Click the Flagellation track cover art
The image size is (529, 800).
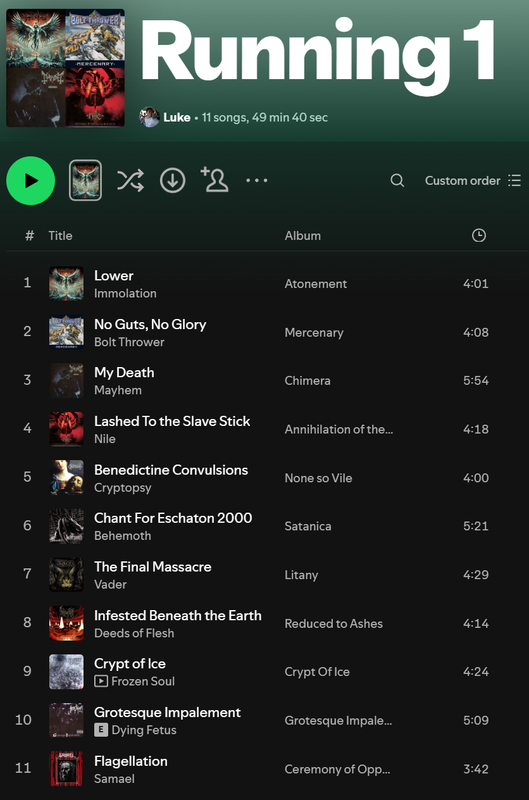[x=66, y=769]
